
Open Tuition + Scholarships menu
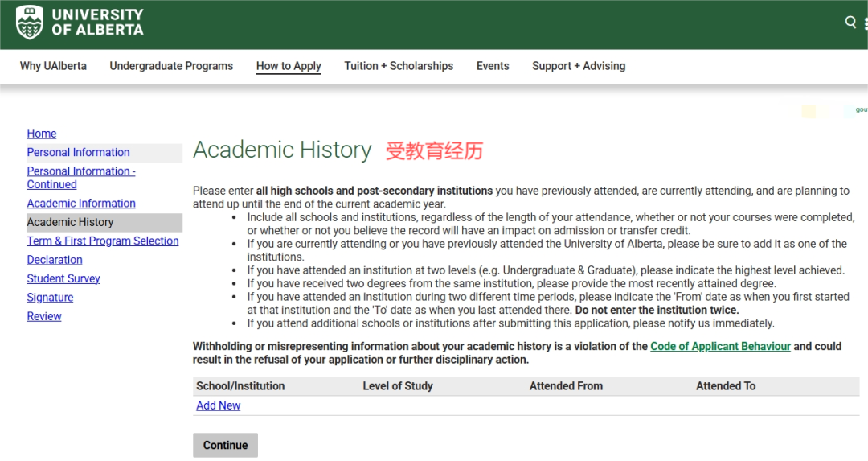(399, 66)
